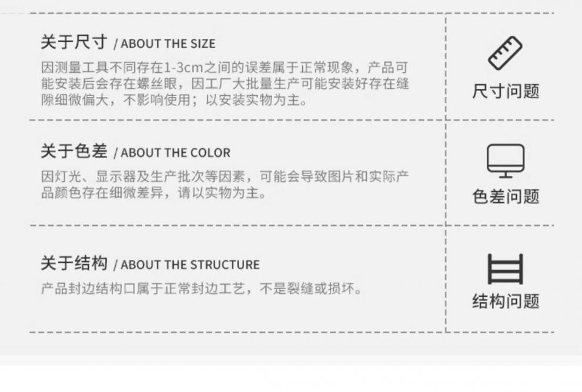582x392 pixels.
Task: Select the 尺寸问题 label
Action: [x=506, y=91]
